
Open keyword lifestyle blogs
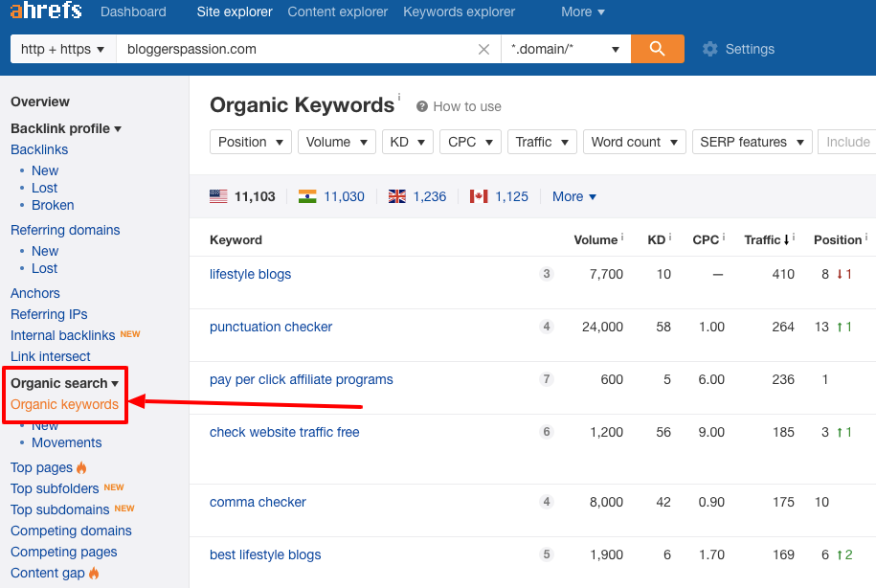(250, 275)
